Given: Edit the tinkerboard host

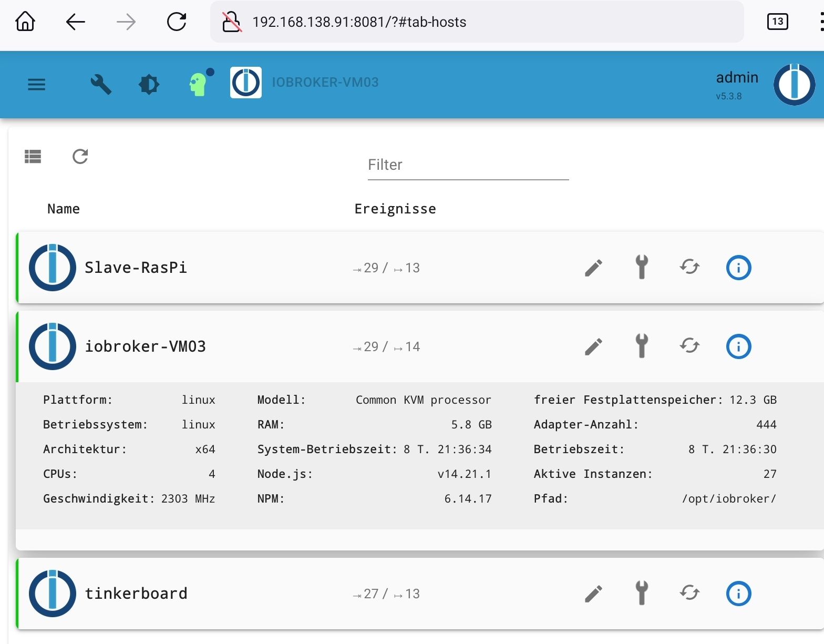Looking at the screenshot, I should point(594,594).
